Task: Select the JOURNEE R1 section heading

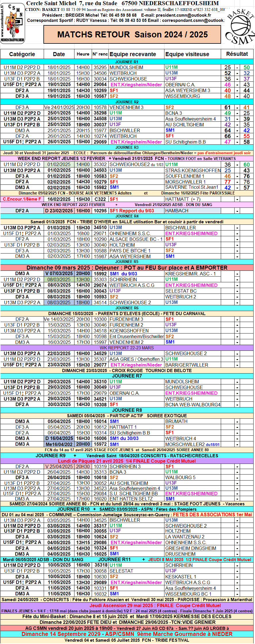Action: point(127,62)
